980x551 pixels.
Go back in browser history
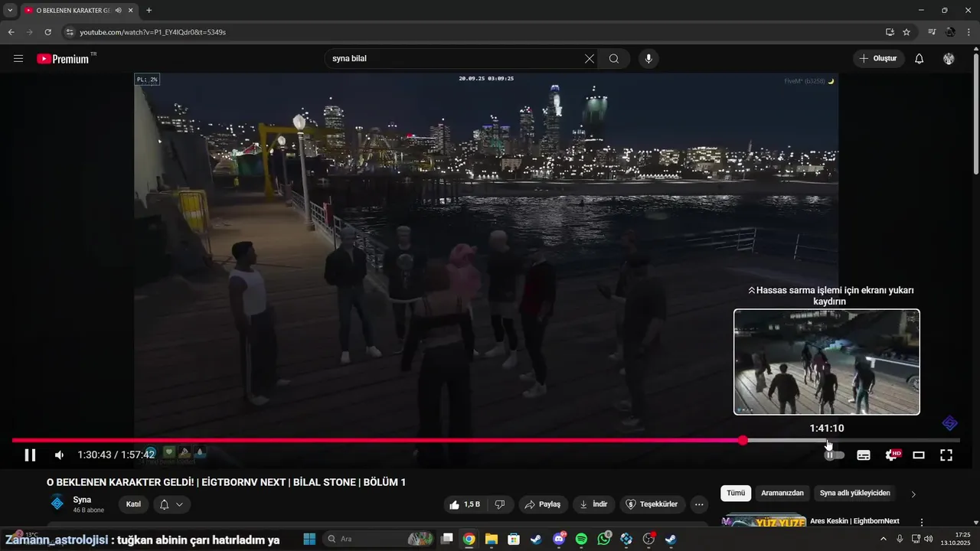11,32
